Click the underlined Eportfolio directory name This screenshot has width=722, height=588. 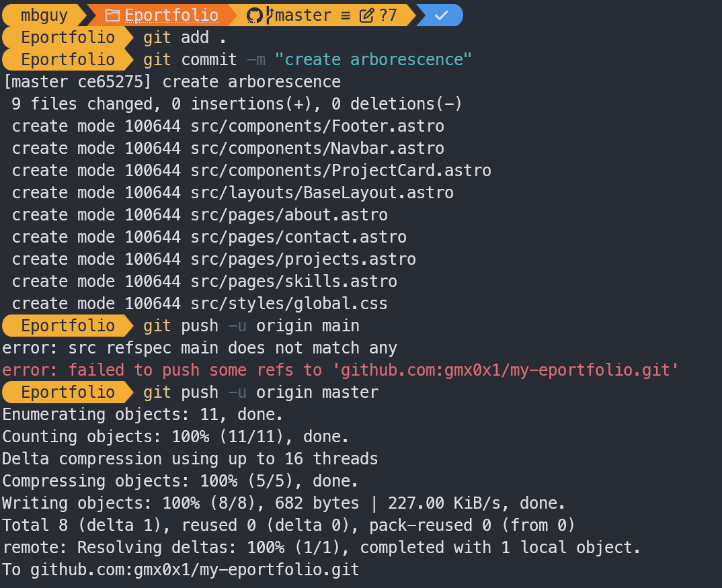171,15
